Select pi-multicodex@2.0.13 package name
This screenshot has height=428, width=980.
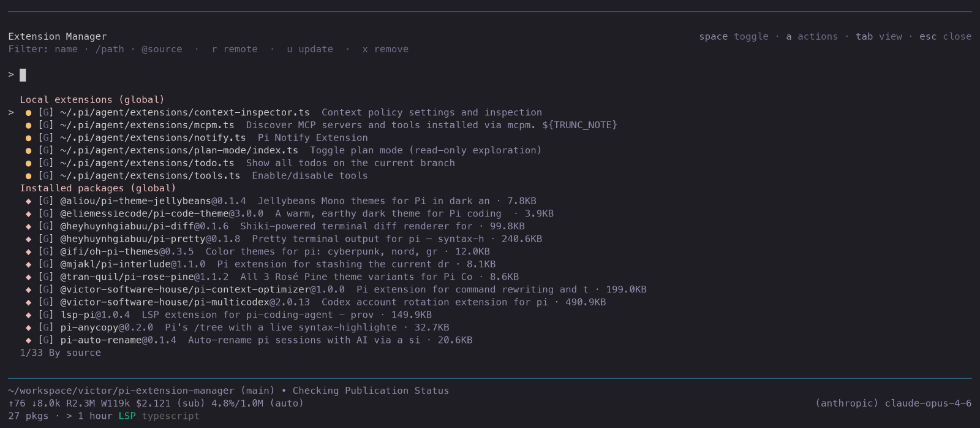click(x=185, y=302)
